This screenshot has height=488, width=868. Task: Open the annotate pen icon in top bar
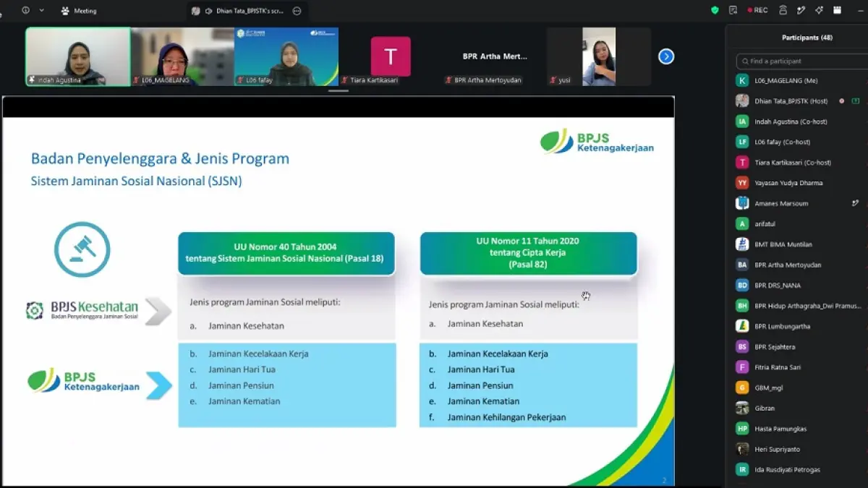point(801,10)
